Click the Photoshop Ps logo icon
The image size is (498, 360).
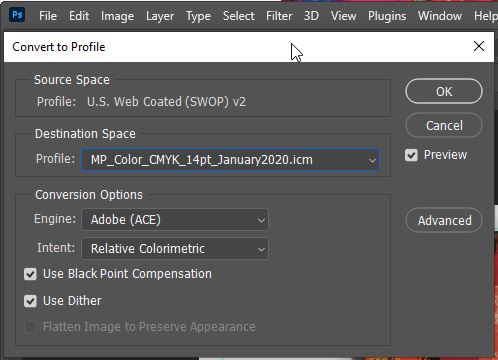click(17, 15)
